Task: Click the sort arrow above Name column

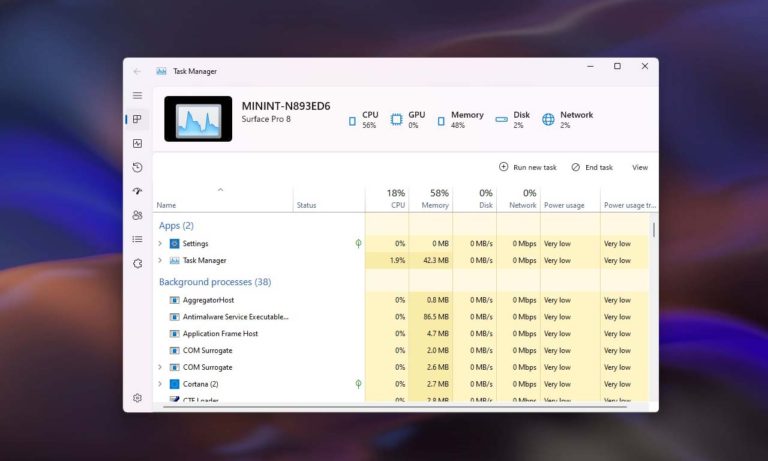Action: (220, 190)
